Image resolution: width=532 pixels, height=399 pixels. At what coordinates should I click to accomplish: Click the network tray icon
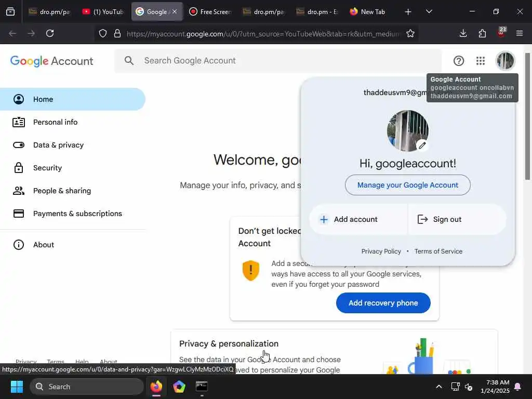[x=455, y=387]
